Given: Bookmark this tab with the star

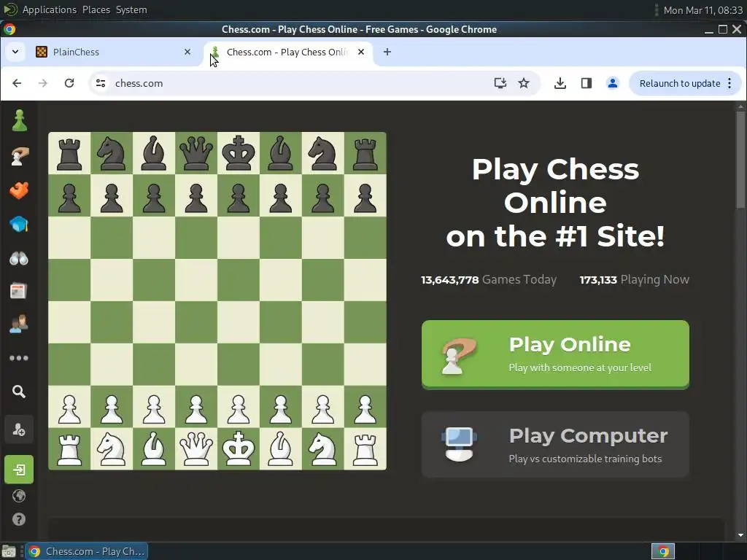Looking at the screenshot, I should [524, 83].
